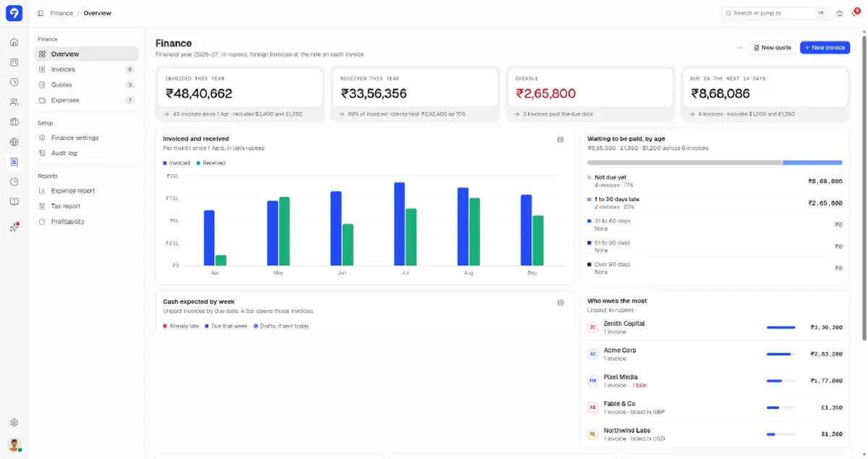Open Audit log in the sidebar
Viewport: 868px width, 459px height.
pos(86,153)
